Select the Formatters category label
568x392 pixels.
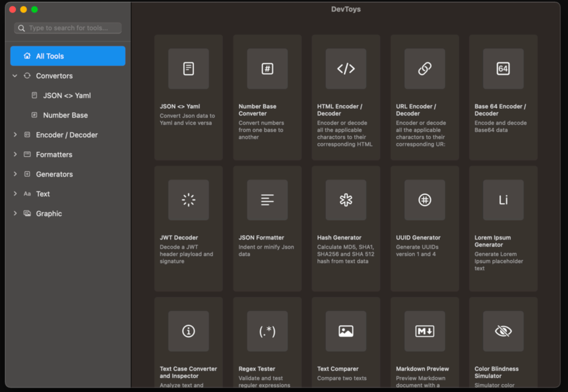click(x=54, y=155)
